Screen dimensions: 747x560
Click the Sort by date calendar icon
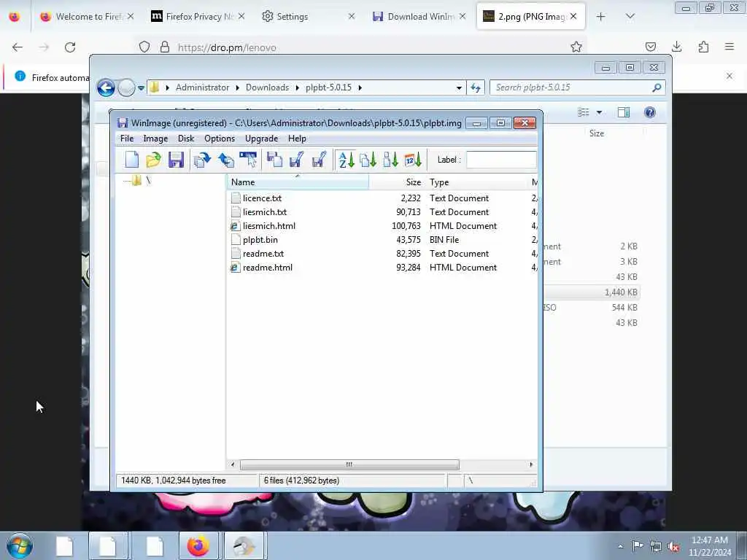pos(413,160)
